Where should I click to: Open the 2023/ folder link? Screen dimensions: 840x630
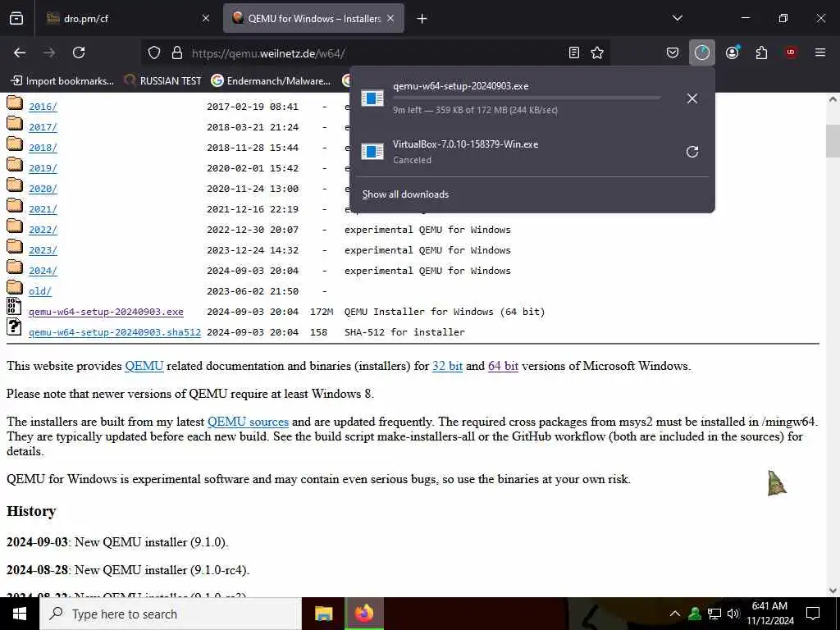43,250
